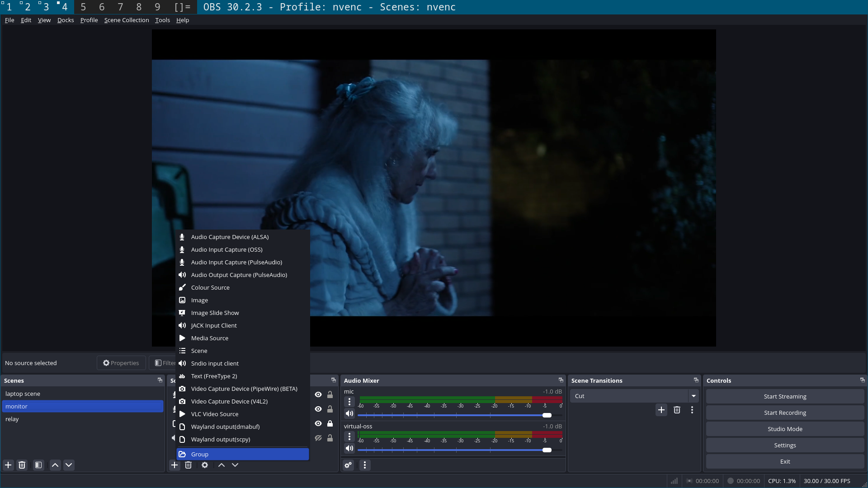Toggle visibility of the first source
This screenshot has height=488, width=868.
pyautogui.click(x=318, y=394)
